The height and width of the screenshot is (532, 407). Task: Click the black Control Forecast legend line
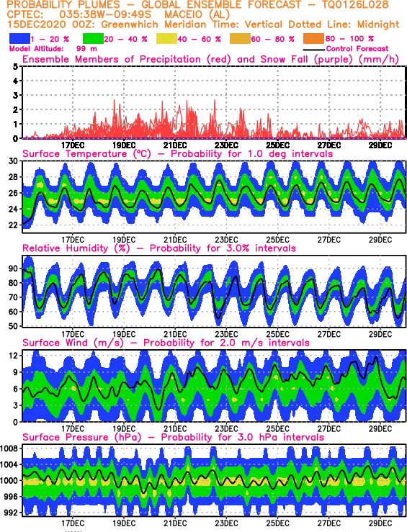[x=313, y=50]
